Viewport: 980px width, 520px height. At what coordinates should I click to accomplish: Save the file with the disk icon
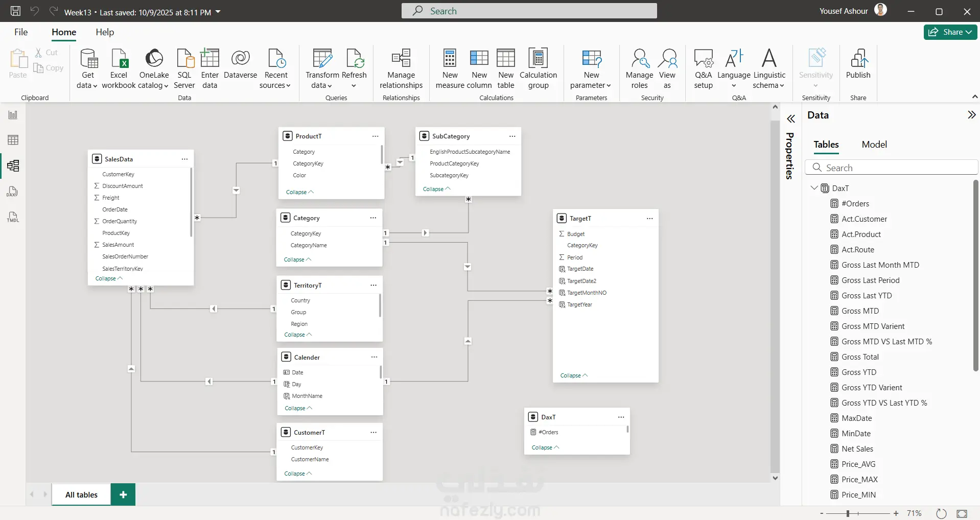(16, 11)
